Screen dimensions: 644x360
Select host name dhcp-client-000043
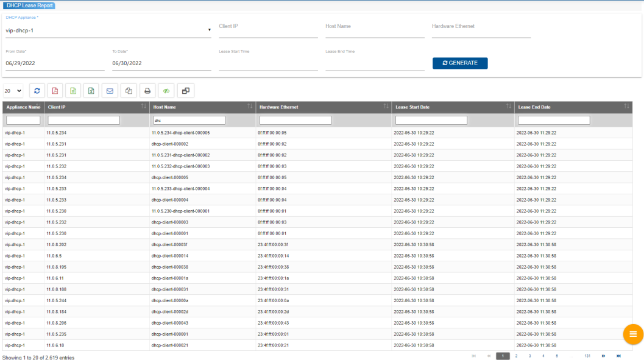169,323
